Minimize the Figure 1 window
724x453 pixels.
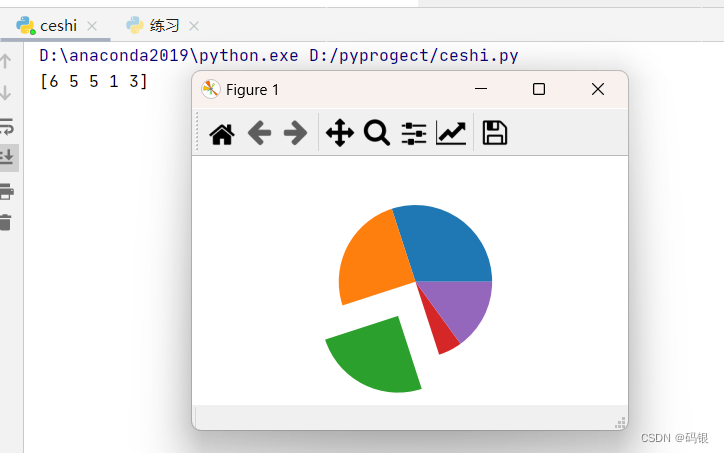481,89
